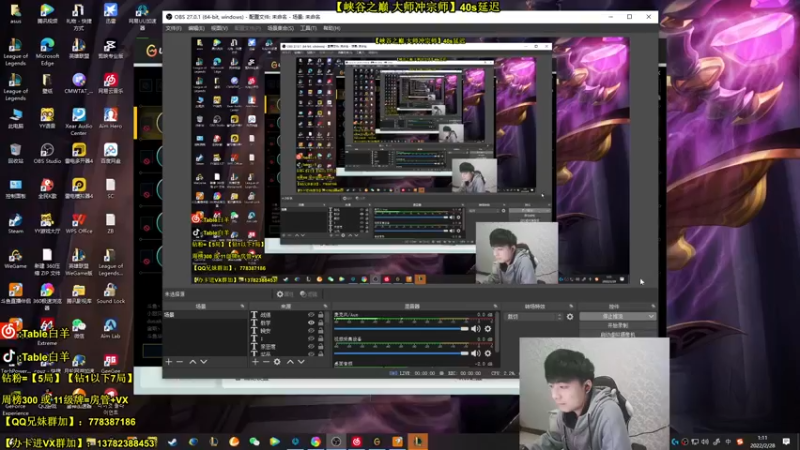The width and height of the screenshot is (800, 450).
Task: Launch Aim Lab desktop shortcut
Action: point(110,329)
